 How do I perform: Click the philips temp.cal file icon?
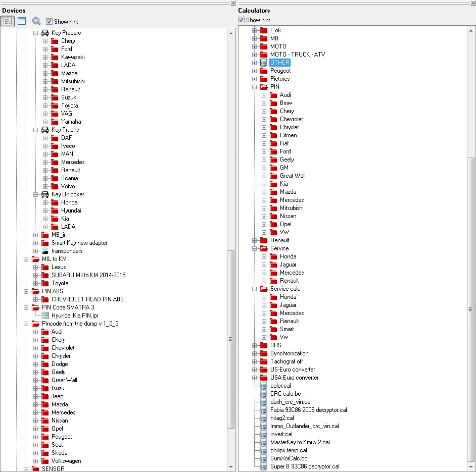coord(263,450)
